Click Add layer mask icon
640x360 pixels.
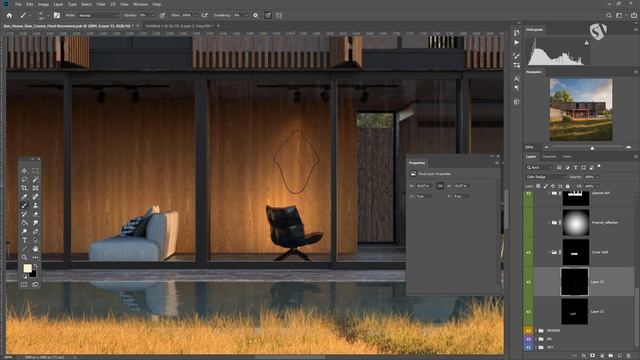tap(593, 356)
